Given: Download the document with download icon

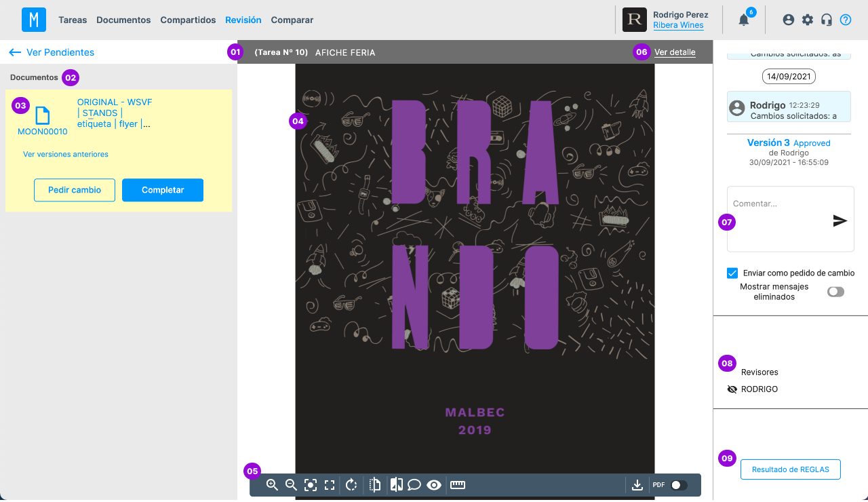Looking at the screenshot, I should click(637, 485).
